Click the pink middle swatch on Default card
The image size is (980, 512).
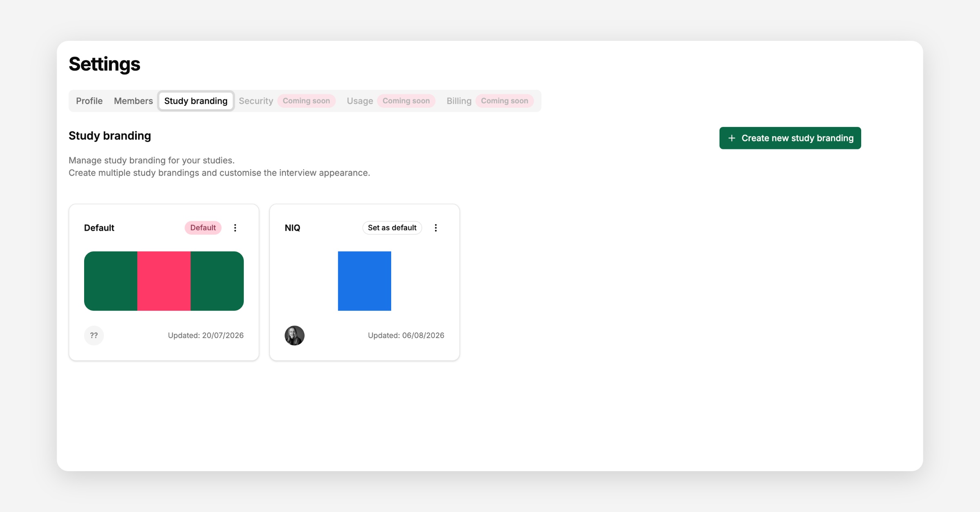164,281
